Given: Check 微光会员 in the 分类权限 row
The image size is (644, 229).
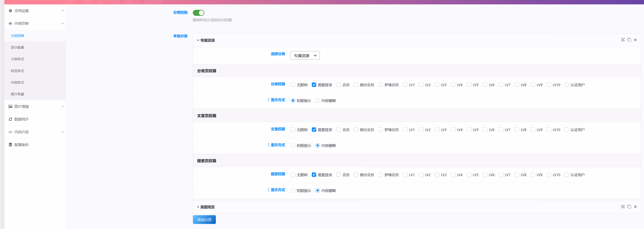Looking at the screenshot, I should pos(356,85).
